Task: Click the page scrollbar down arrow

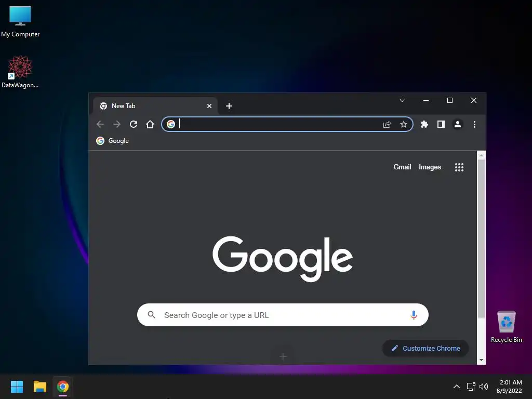Action: click(x=481, y=360)
